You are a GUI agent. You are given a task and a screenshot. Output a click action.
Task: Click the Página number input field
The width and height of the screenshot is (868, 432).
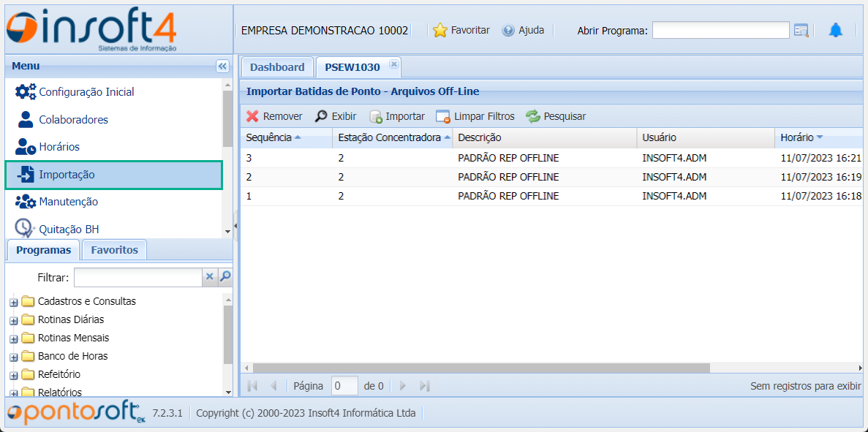(x=344, y=385)
